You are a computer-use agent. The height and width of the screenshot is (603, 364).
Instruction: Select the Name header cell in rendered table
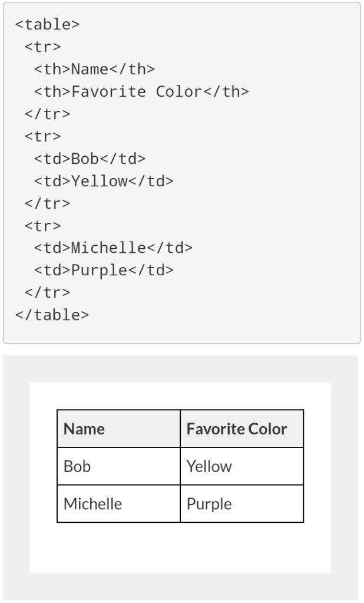[x=118, y=429]
